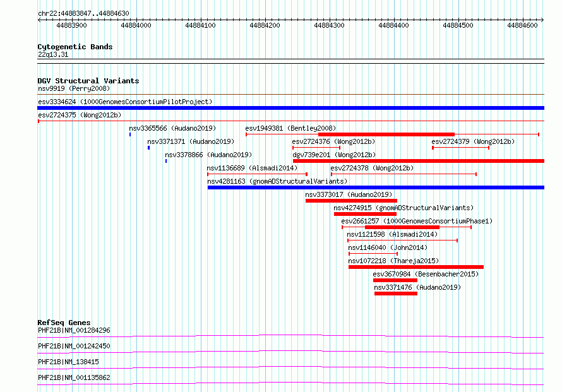This screenshot has width=562, height=392.
Task: Click ruler position 44883900
Action: pyautogui.click(x=72, y=25)
